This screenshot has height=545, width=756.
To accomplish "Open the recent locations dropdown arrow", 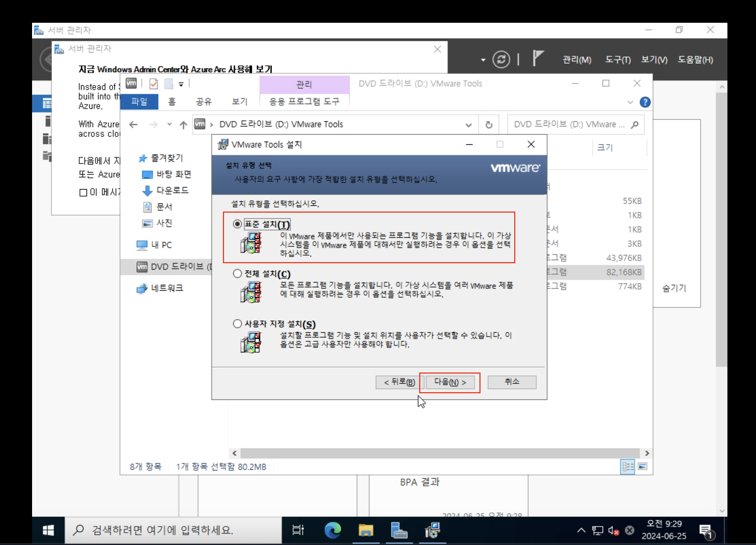I will click(169, 124).
